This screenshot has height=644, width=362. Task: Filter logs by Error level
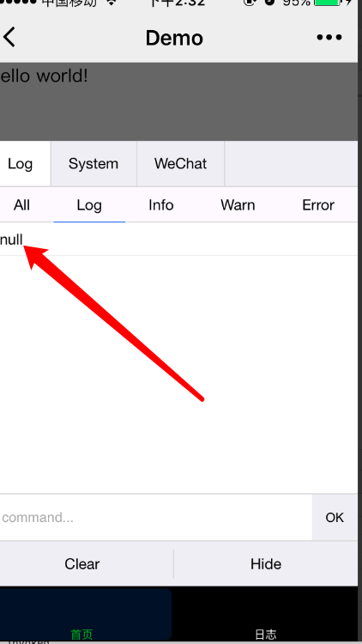318,205
